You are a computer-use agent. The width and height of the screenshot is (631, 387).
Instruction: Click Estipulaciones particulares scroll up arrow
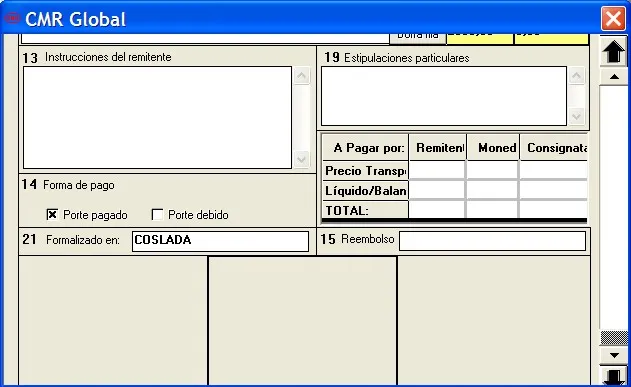pos(577,76)
